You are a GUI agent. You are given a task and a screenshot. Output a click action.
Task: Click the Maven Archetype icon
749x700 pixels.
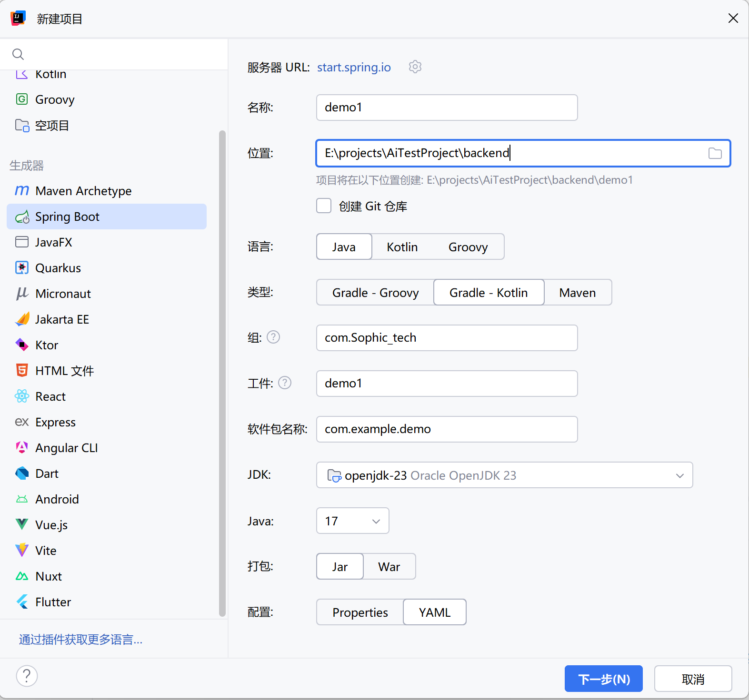tap(22, 190)
